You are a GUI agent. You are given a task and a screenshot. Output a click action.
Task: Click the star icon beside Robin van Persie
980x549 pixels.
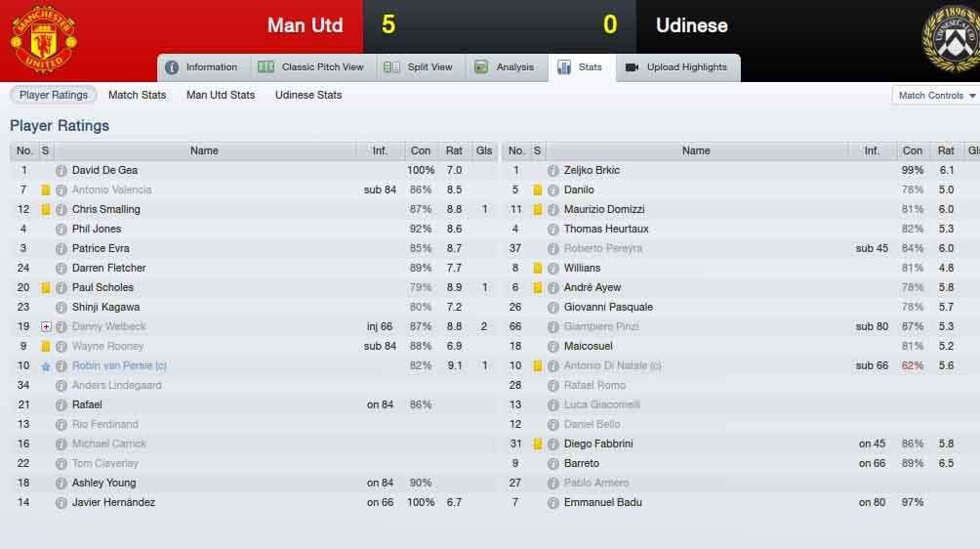tap(46, 366)
